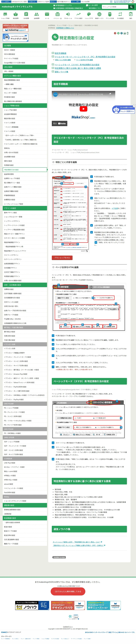The width and height of the screenshot is (136, 644).
Task: Click the zoom magnifier under the first screenshot
Action: [87, 251]
